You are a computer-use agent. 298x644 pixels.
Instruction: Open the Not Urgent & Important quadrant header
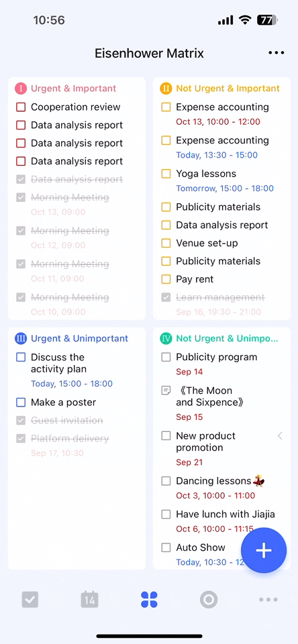tap(228, 89)
